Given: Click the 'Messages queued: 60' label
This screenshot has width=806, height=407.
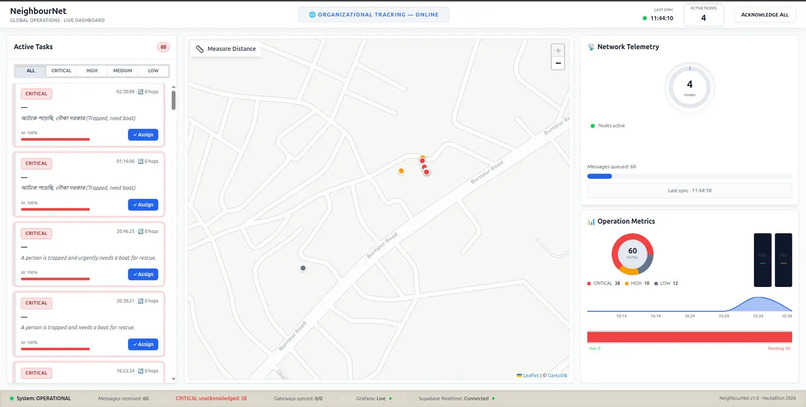Looking at the screenshot, I should click(612, 167).
